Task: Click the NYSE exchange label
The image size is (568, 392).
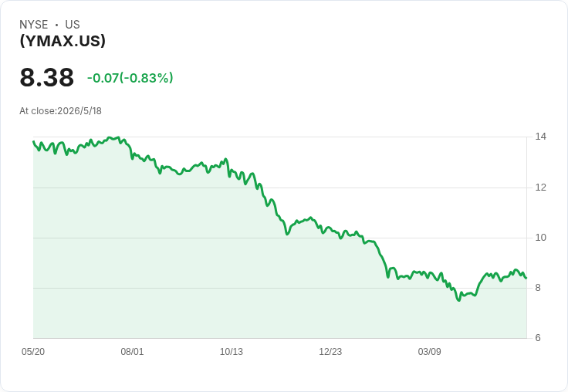Action: [34, 25]
